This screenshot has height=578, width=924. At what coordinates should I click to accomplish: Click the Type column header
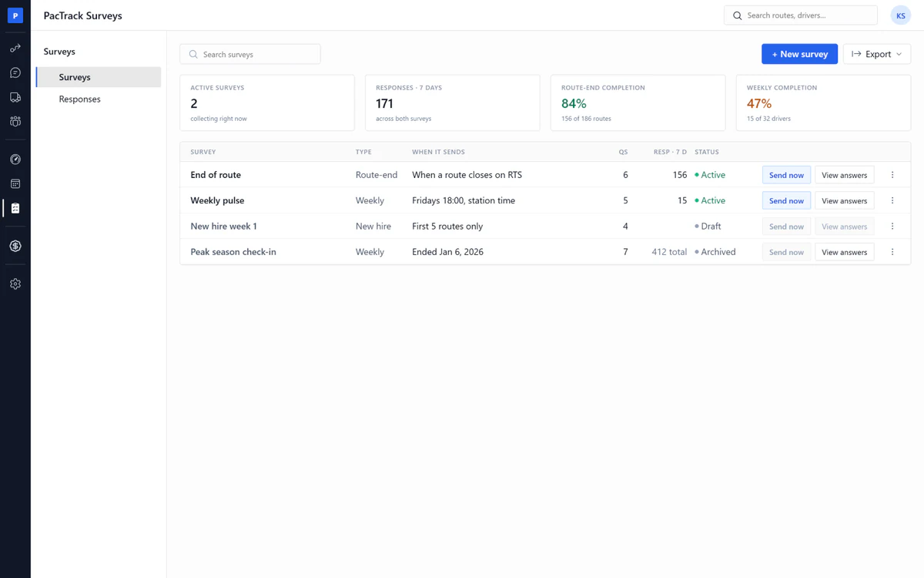363,152
